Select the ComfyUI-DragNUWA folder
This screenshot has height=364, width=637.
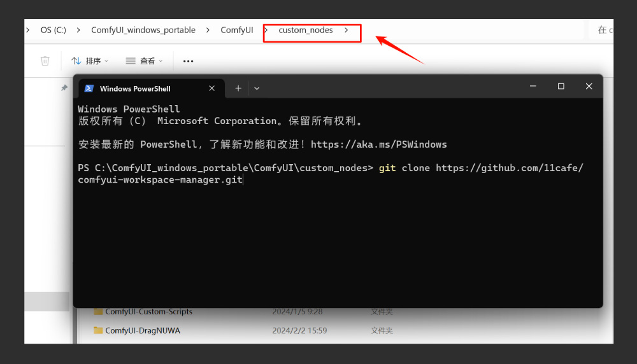(x=143, y=330)
